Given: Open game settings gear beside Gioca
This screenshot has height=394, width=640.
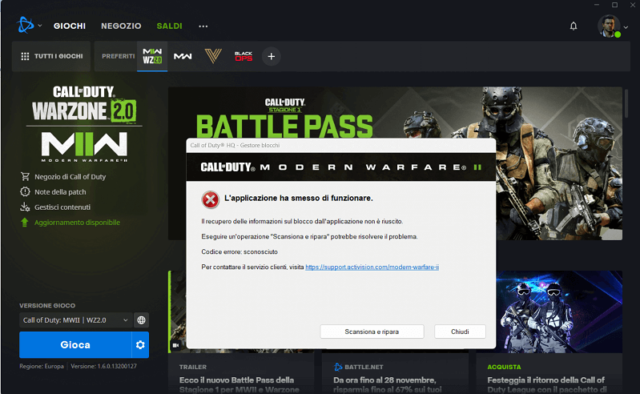Looking at the screenshot, I should [x=140, y=345].
